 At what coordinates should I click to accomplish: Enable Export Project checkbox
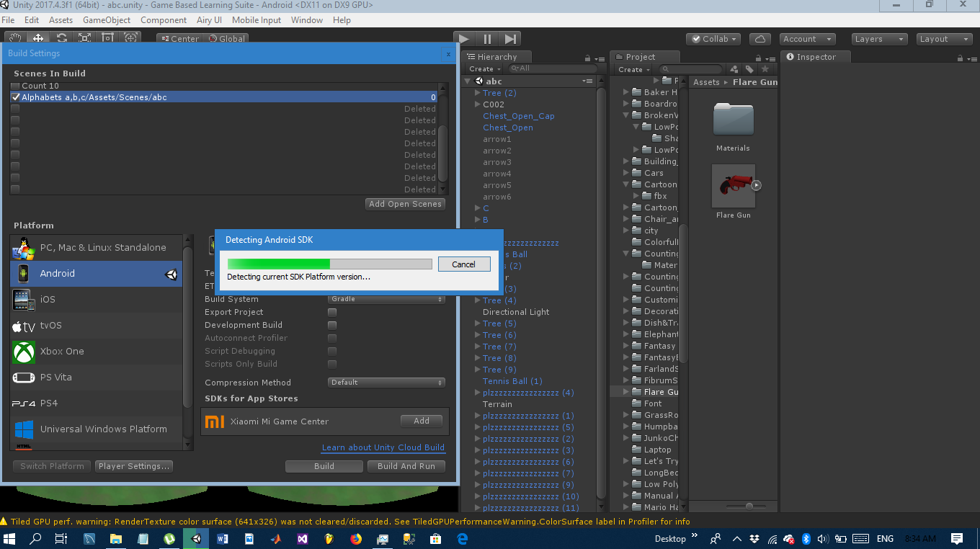pos(332,312)
